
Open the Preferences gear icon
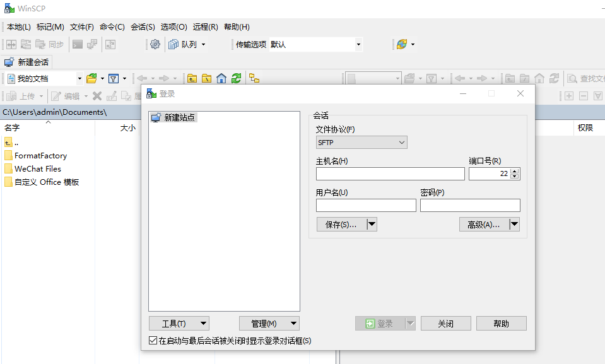[155, 44]
